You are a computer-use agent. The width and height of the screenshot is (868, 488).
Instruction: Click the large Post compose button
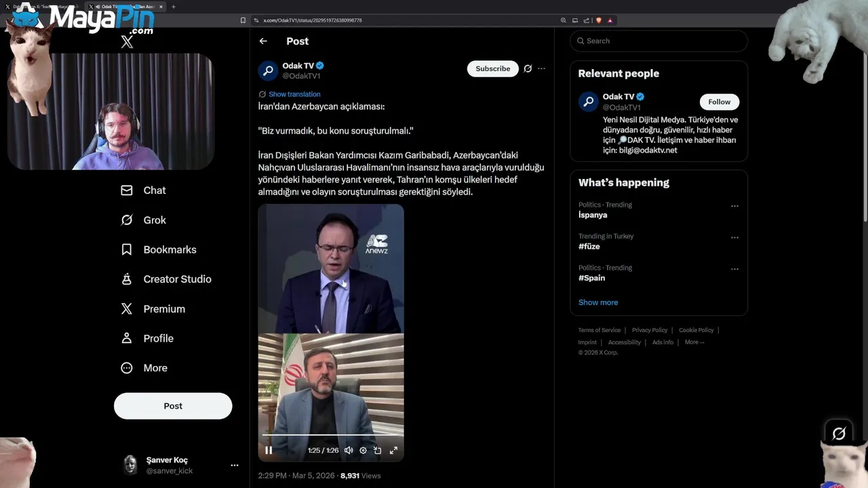pyautogui.click(x=173, y=406)
